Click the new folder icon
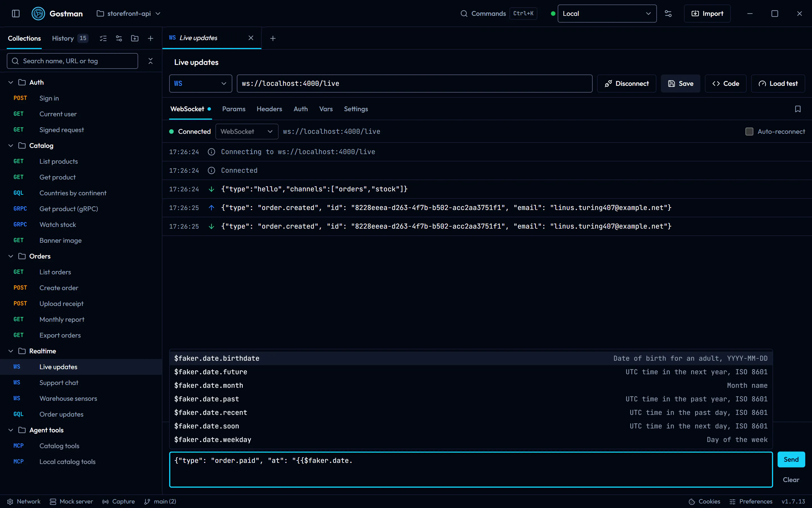Image resolution: width=812 pixels, height=508 pixels. pos(134,38)
